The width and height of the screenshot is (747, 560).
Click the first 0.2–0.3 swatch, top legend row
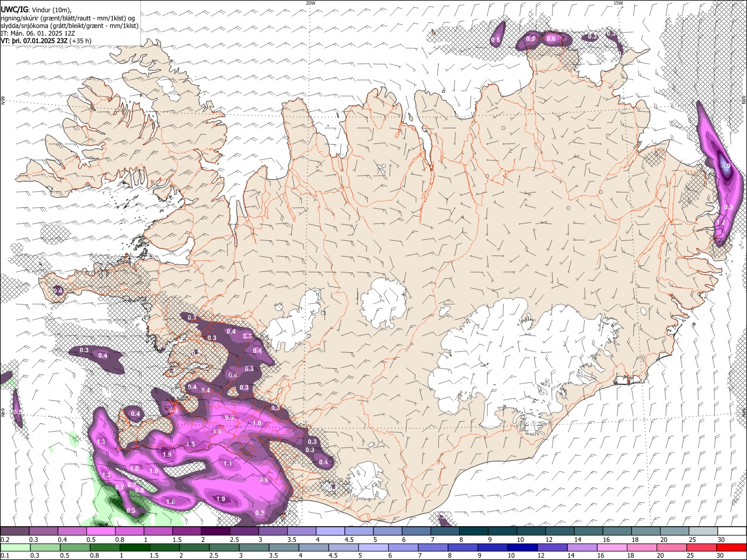tap(15, 531)
